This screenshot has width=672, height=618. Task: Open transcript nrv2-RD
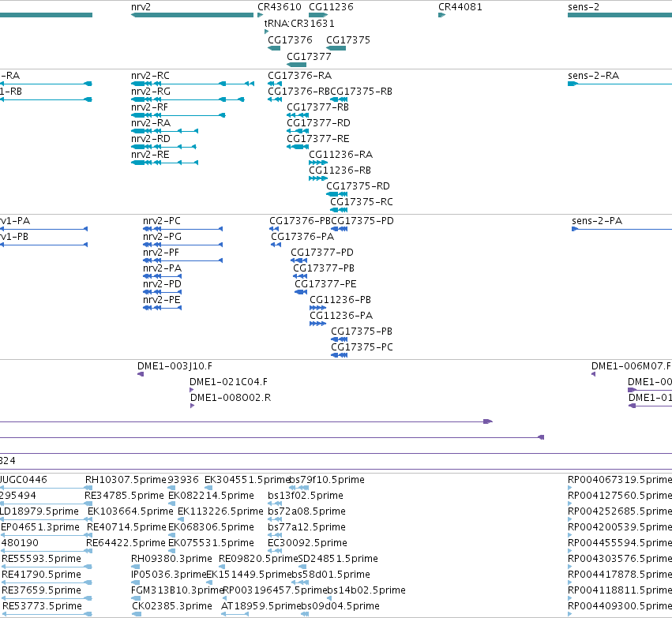click(163, 147)
